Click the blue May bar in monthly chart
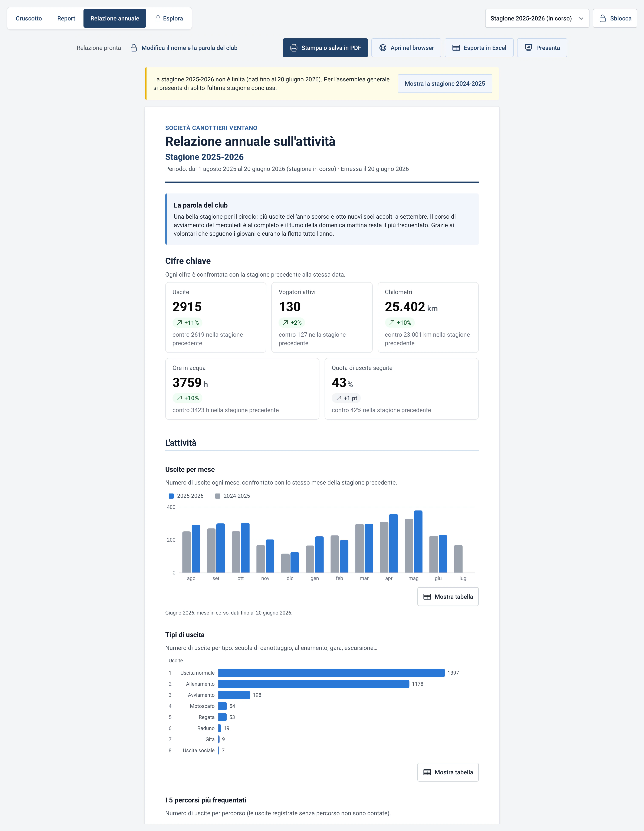 pos(418,541)
